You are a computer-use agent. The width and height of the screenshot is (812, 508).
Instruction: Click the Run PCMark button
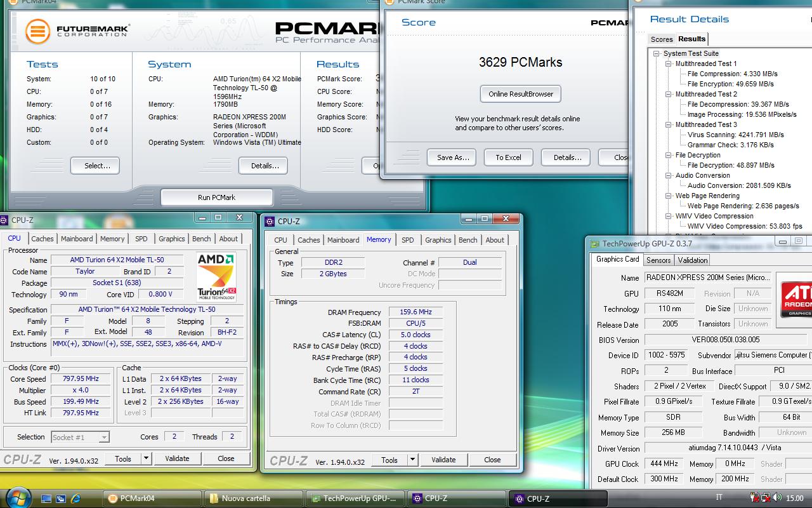coord(216,197)
